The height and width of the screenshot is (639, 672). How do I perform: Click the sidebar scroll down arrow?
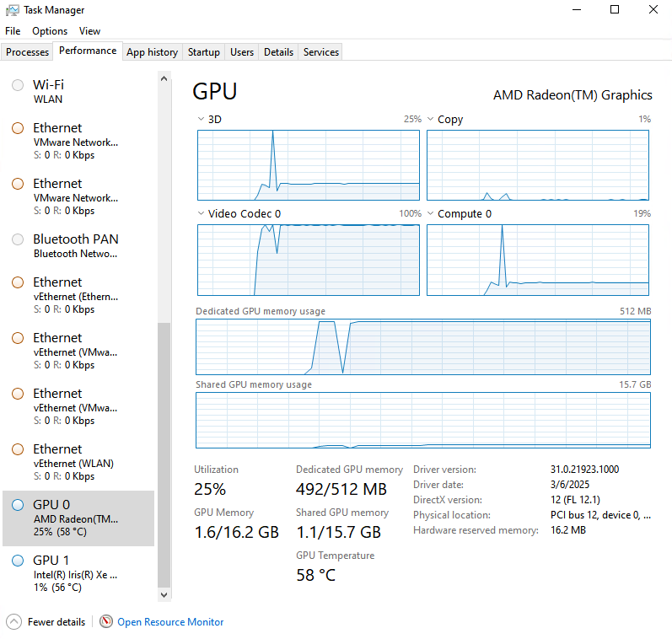click(x=164, y=594)
